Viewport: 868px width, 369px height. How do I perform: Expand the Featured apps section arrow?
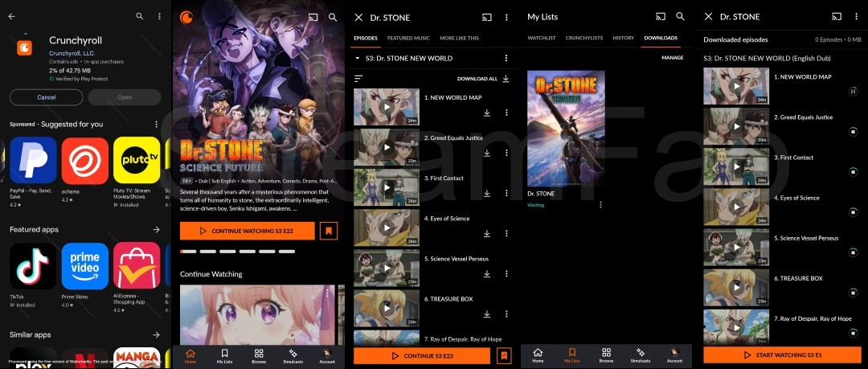point(157,229)
